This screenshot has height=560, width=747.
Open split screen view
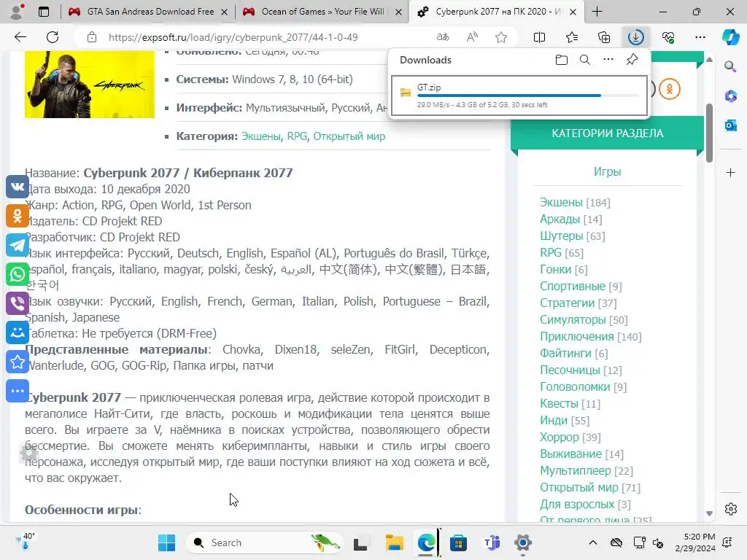coord(539,37)
